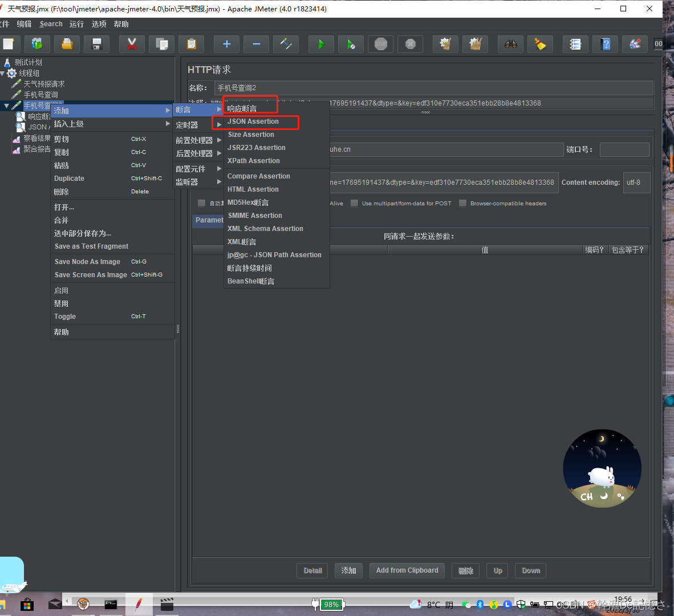The height and width of the screenshot is (616, 674).
Task: Select the 手机号查询 sampler node
Action: tap(40, 95)
